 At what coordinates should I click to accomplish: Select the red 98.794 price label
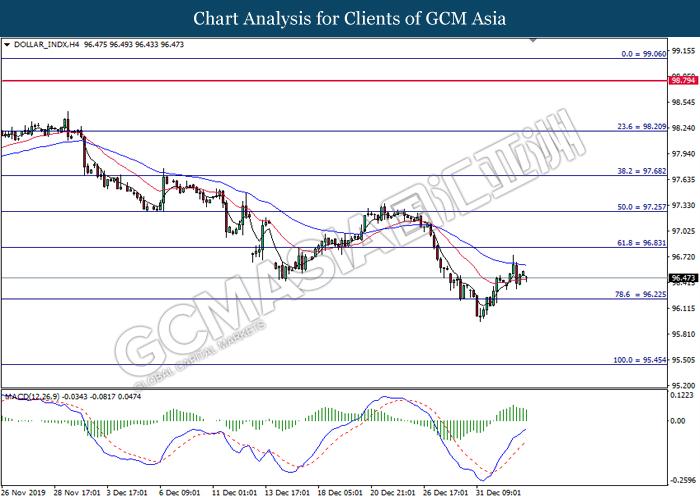pos(683,80)
